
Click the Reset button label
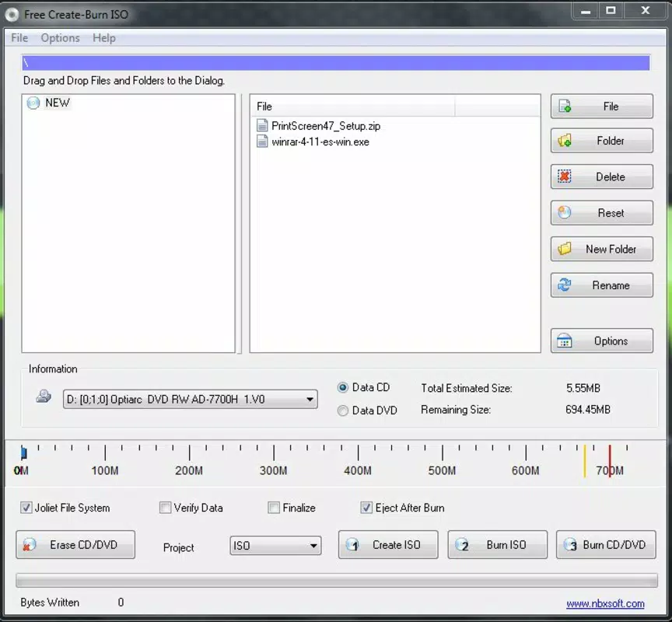coord(611,212)
